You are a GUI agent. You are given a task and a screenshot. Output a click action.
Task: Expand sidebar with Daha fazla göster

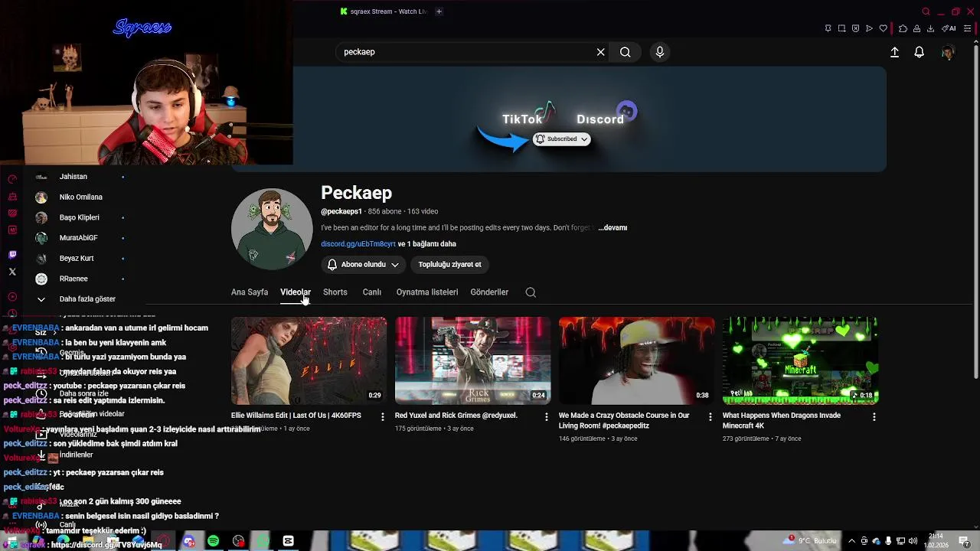click(x=76, y=299)
